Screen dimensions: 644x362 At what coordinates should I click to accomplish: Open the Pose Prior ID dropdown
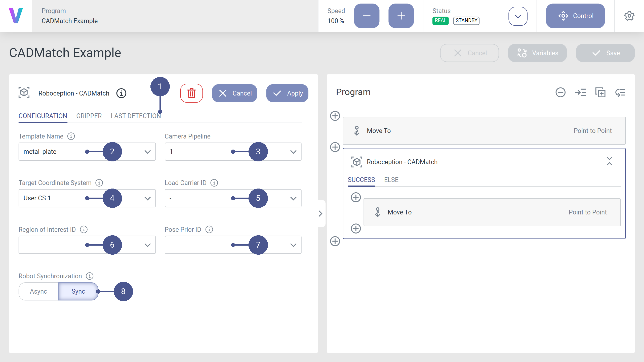[233, 245]
